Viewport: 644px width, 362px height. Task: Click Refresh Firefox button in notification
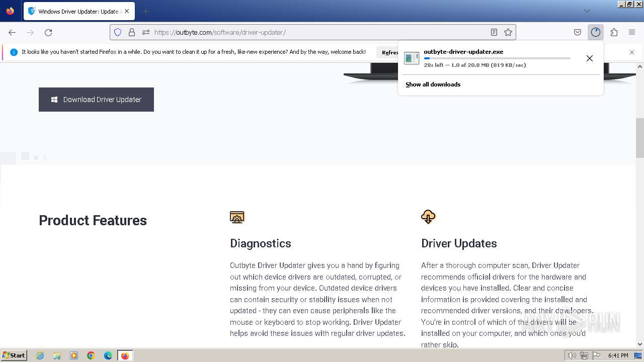(388, 52)
